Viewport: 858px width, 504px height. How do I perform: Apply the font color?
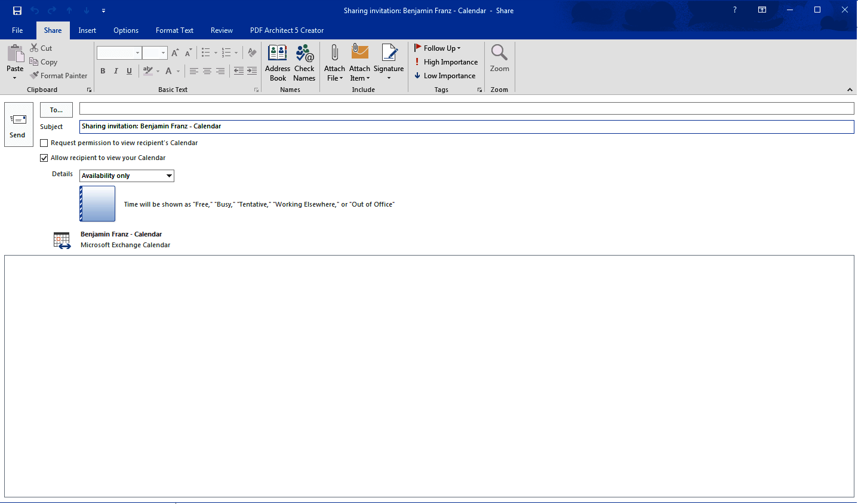tap(169, 71)
